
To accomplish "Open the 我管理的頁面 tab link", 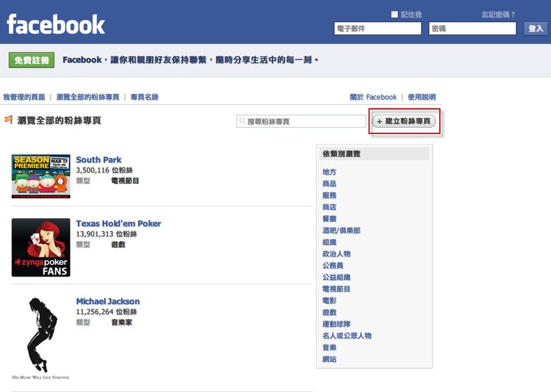I will pos(24,97).
